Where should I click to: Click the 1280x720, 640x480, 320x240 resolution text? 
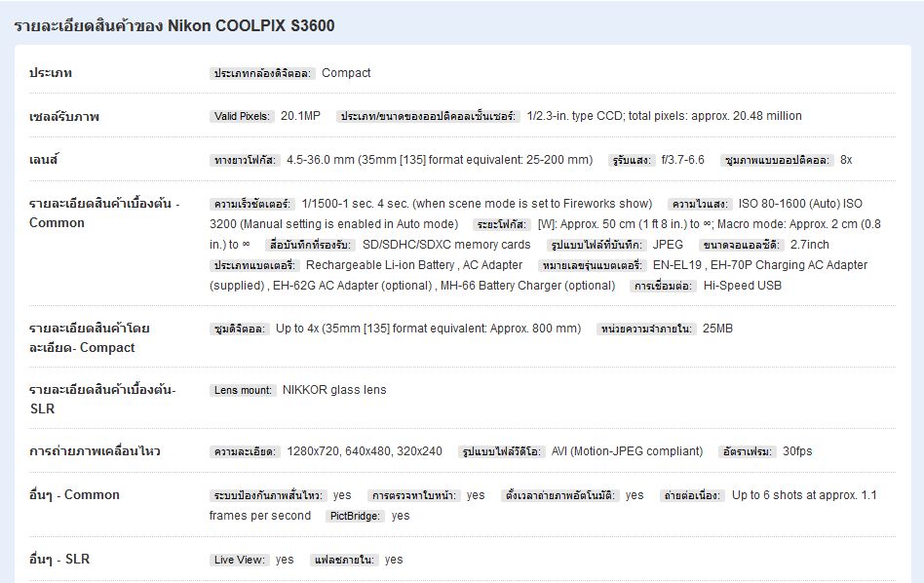[x=365, y=451]
